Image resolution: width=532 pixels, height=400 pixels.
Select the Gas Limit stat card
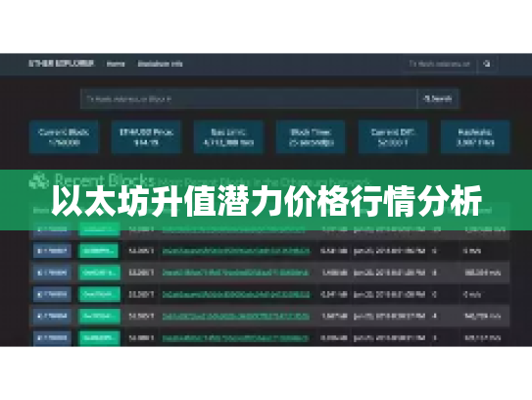pyautogui.click(x=228, y=137)
